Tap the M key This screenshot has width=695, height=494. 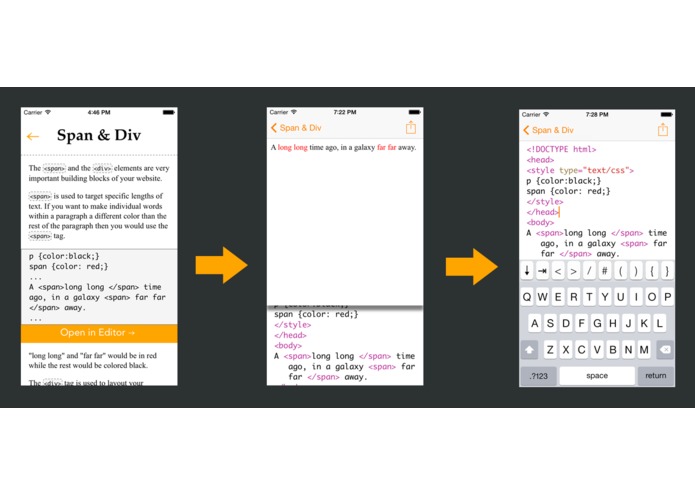click(644, 350)
